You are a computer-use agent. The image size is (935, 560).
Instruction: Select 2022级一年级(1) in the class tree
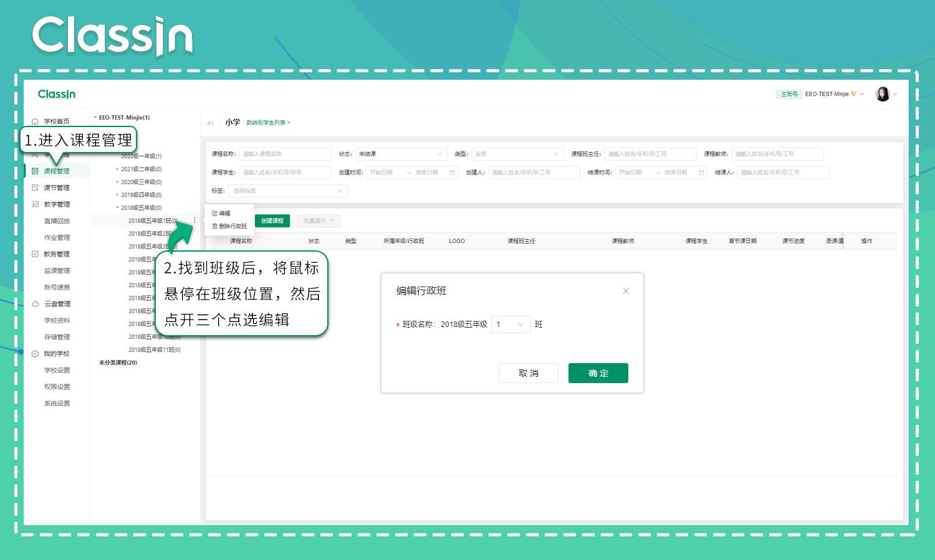(141, 156)
